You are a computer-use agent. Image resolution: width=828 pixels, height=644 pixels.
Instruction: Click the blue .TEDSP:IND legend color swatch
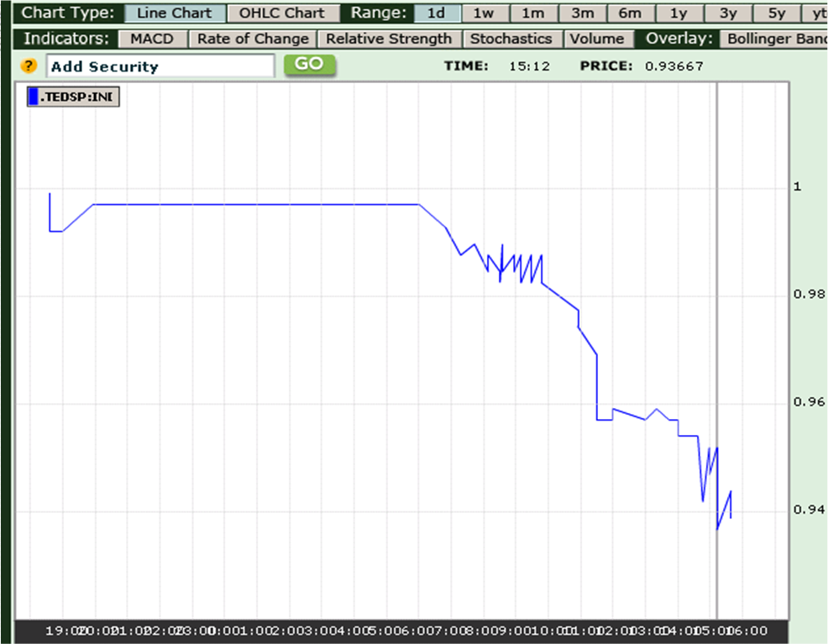click(x=34, y=97)
